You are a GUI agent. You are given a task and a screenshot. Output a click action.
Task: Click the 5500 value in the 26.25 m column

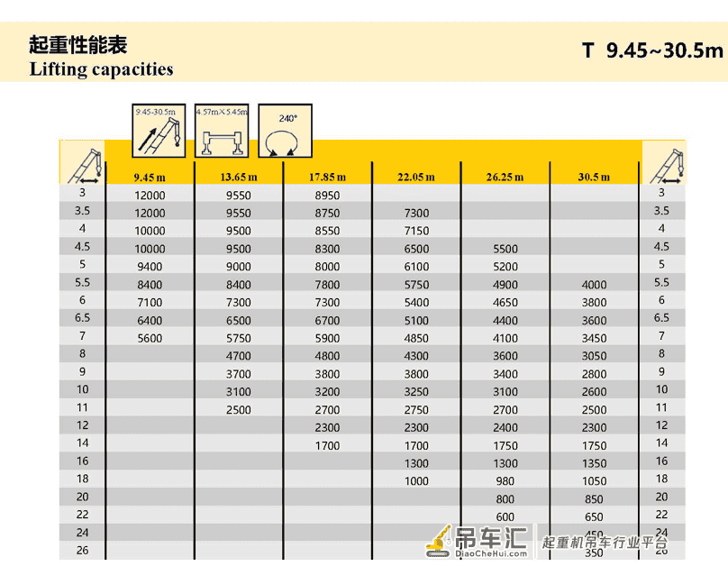tap(505, 249)
